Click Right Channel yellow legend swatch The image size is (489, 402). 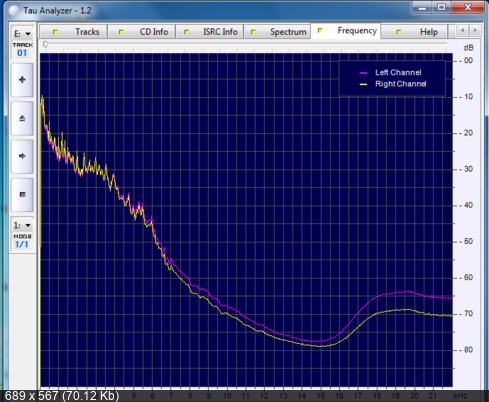coord(363,84)
